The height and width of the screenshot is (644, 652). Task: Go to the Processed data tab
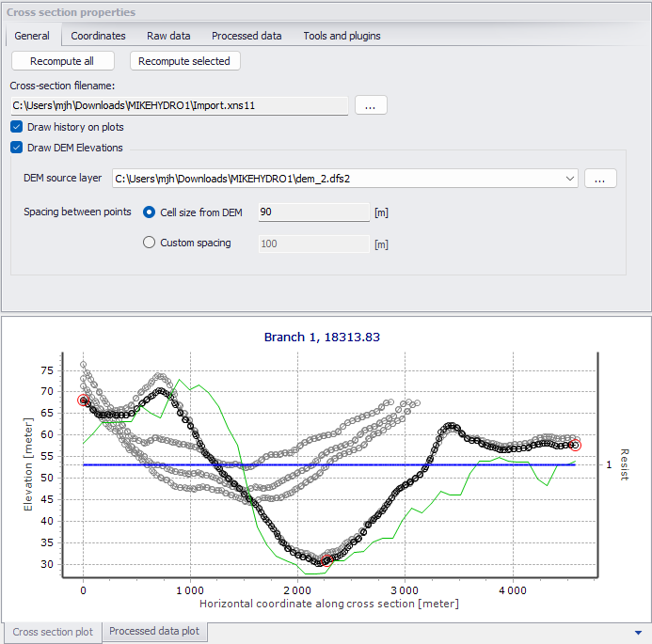coord(246,36)
